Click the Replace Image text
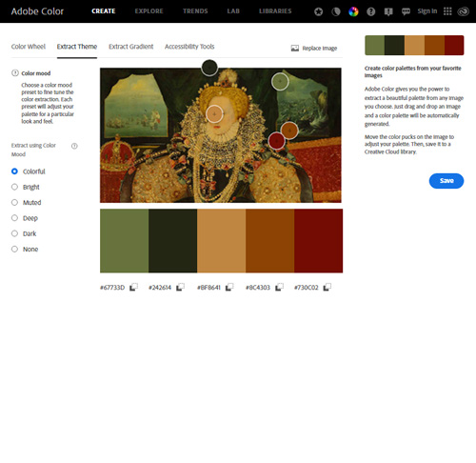476x463 pixels. tap(320, 49)
